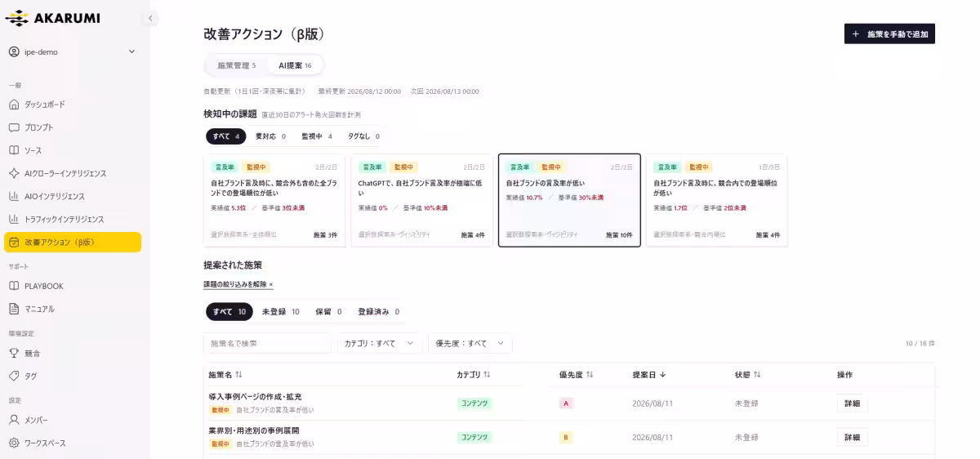This screenshot has width=980, height=459.
Task: Click the トラフィックインテリジェンス chart icon
Action: 14,219
